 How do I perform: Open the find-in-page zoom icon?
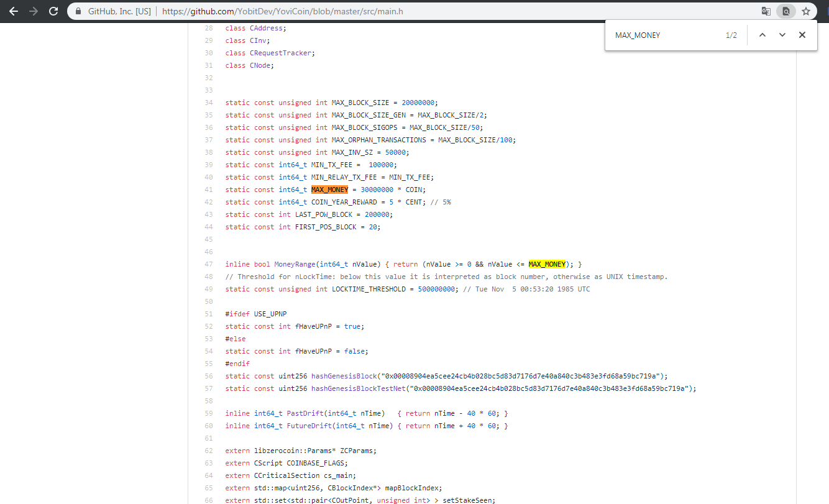pyautogui.click(x=786, y=11)
